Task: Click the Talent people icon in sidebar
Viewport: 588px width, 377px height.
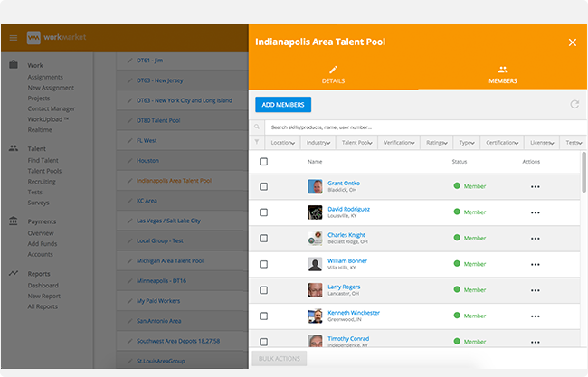Action: click(x=14, y=148)
